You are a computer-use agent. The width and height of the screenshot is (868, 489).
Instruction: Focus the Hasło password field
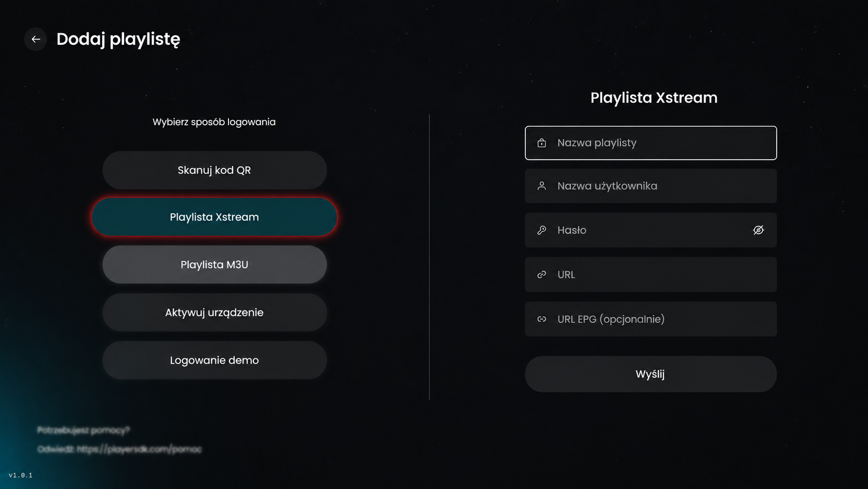pos(650,230)
